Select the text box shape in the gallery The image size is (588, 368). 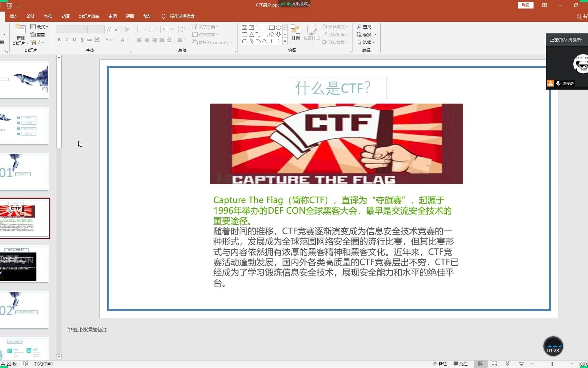[244, 28]
